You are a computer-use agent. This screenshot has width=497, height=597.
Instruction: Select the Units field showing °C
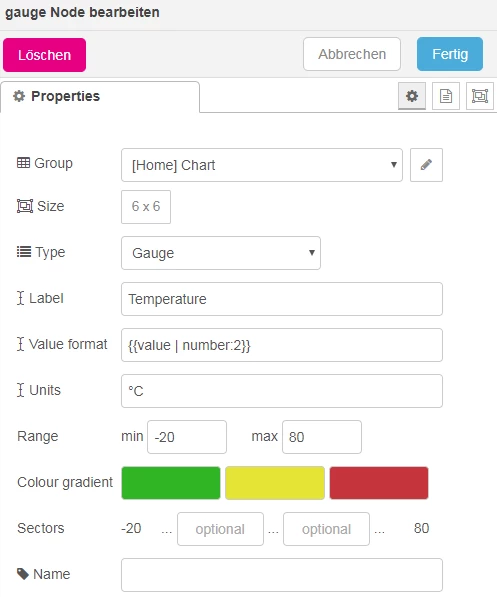282,391
